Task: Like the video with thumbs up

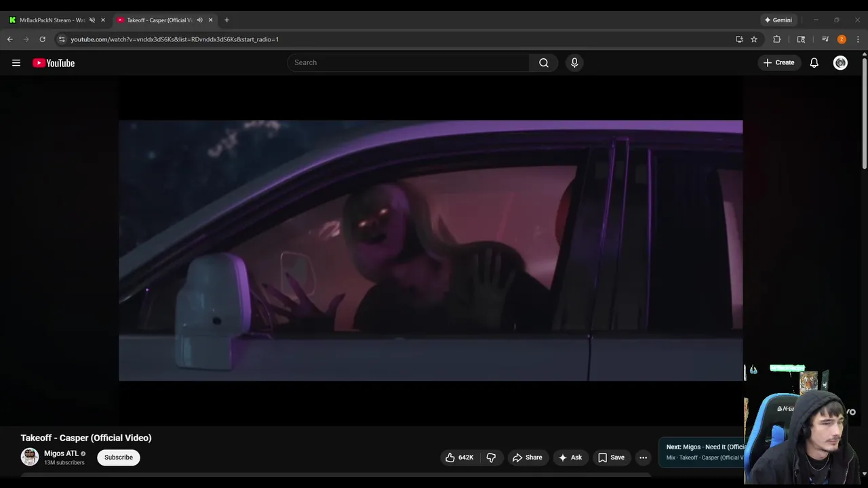Action: (459, 457)
